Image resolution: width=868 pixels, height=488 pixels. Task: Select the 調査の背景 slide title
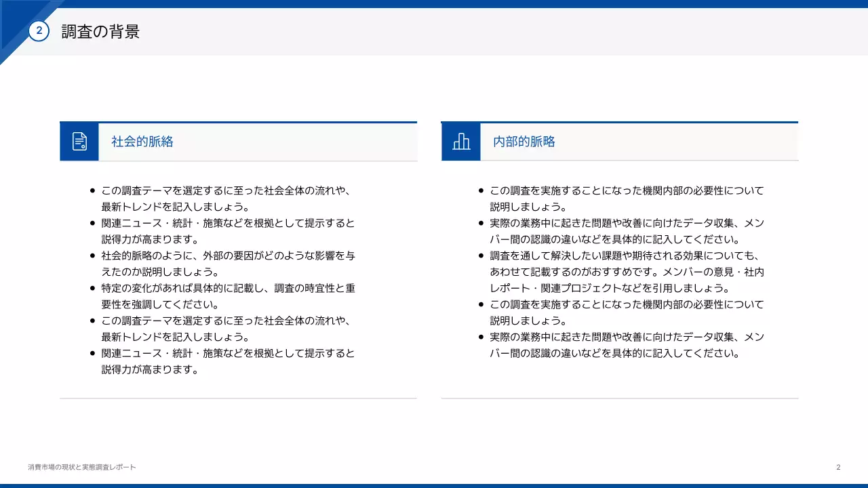pyautogui.click(x=100, y=32)
